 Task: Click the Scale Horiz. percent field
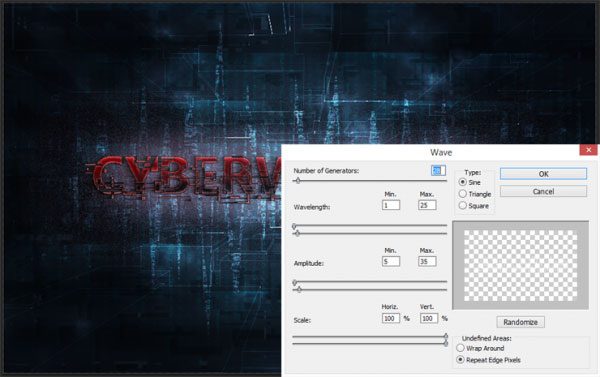point(391,318)
